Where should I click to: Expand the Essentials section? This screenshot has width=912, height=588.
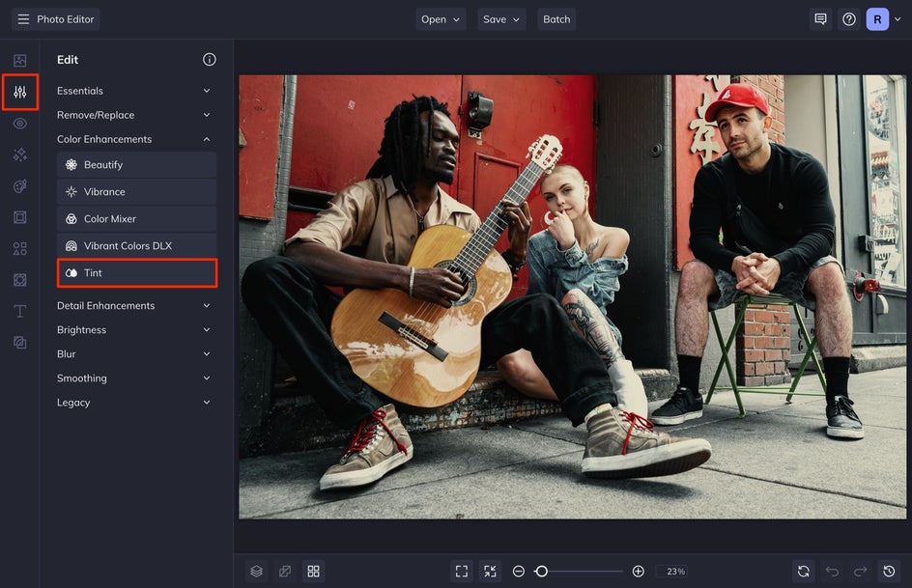tap(134, 91)
